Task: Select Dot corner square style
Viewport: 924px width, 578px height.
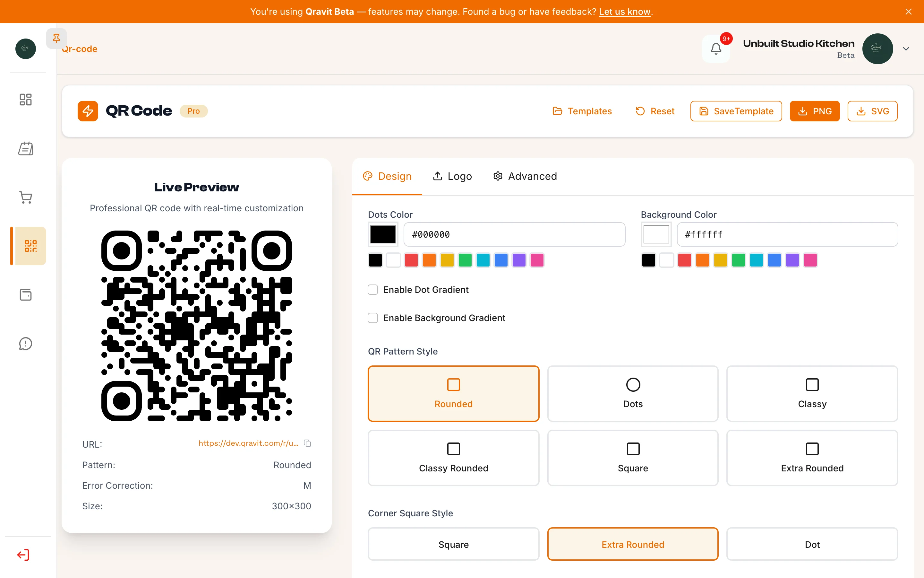Action: tap(812, 544)
